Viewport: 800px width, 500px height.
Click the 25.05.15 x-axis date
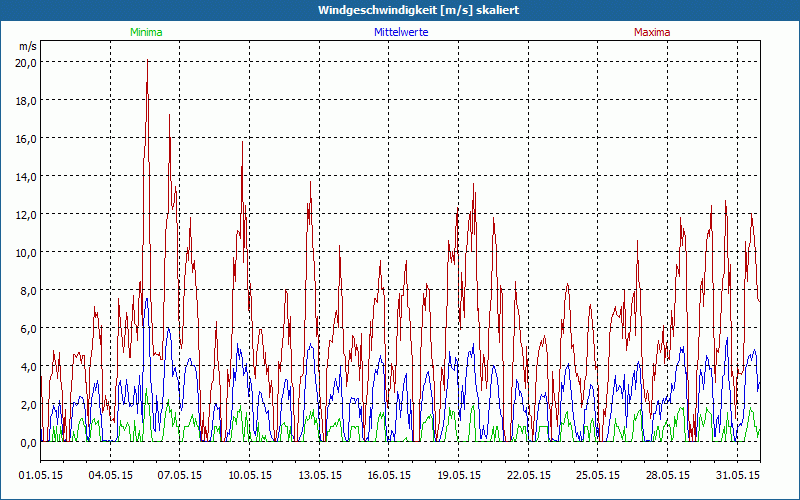pyautogui.click(x=599, y=475)
